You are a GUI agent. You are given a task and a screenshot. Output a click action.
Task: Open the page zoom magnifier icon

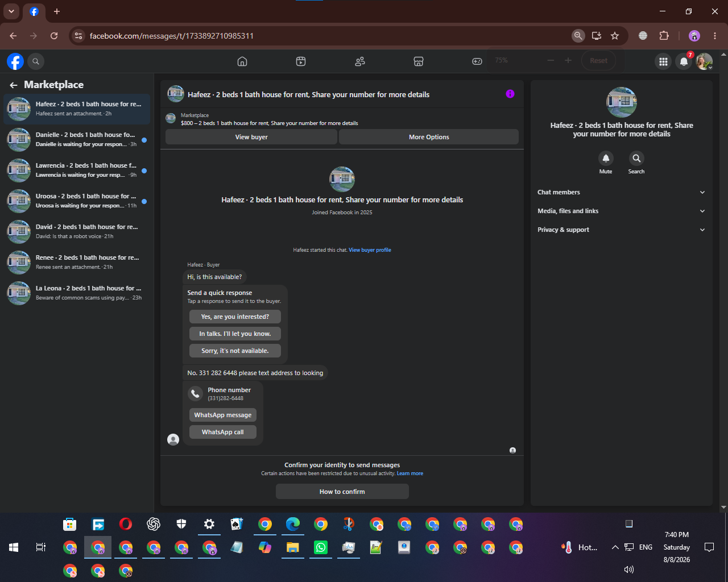tap(578, 36)
